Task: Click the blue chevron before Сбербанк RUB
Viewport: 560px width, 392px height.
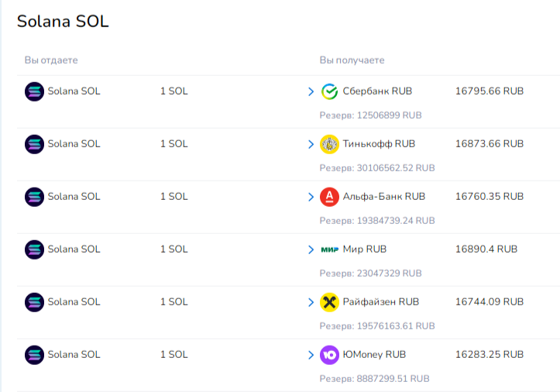Action: [x=311, y=91]
